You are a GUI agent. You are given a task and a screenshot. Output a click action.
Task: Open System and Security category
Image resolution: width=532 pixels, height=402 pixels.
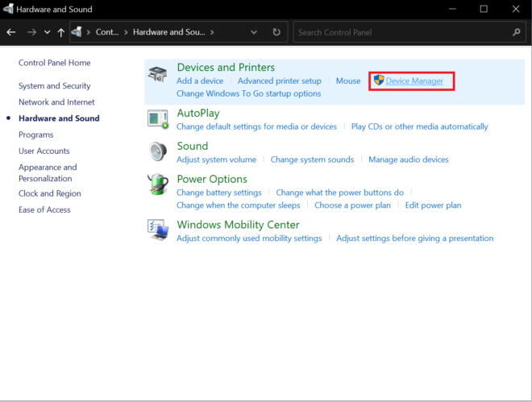click(x=55, y=85)
